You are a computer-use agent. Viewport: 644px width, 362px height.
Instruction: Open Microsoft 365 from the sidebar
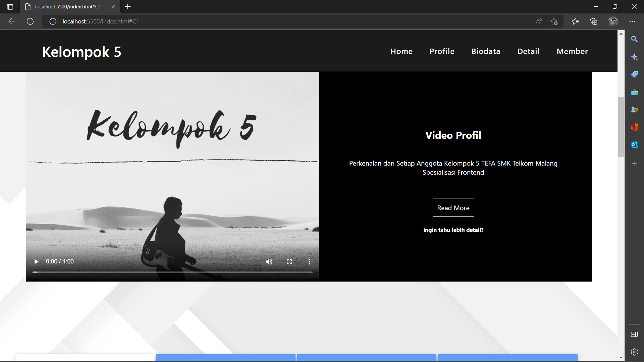point(634,127)
